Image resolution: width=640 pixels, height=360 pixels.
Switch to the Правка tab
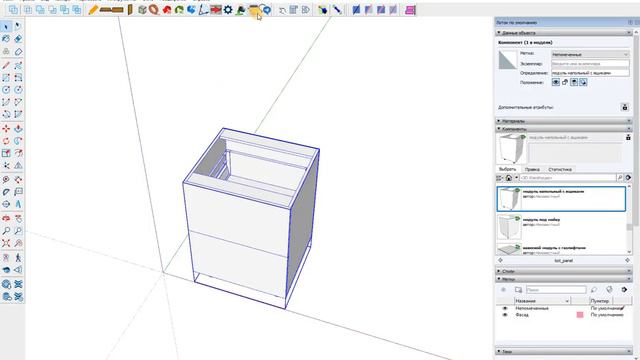[532, 169]
